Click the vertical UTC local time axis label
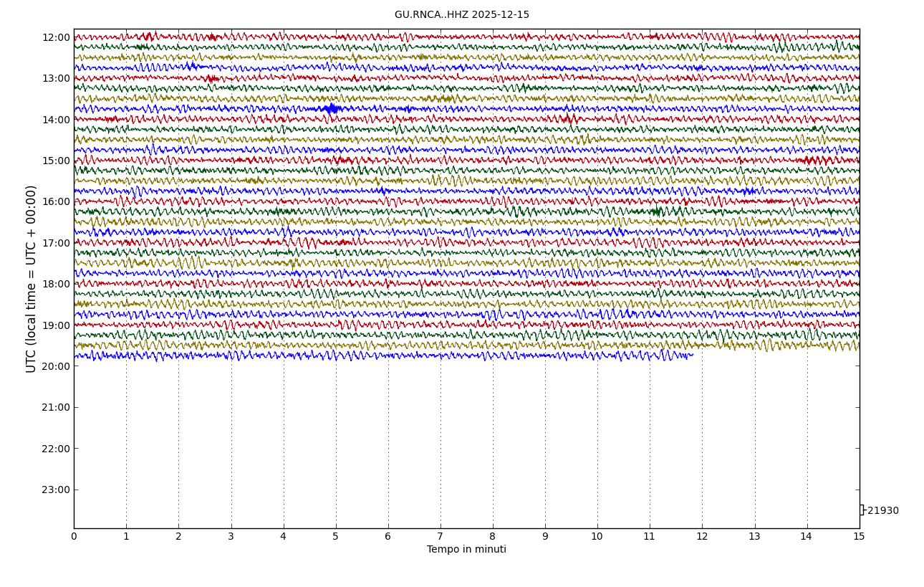 (x=32, y=279)
